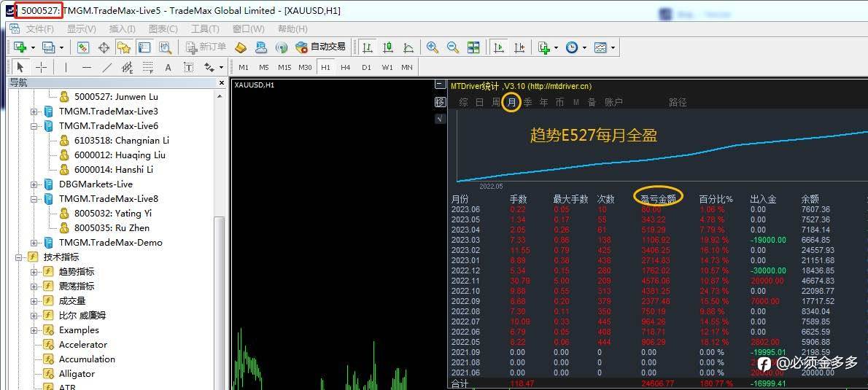Select the text A tool

pos(168,67)
